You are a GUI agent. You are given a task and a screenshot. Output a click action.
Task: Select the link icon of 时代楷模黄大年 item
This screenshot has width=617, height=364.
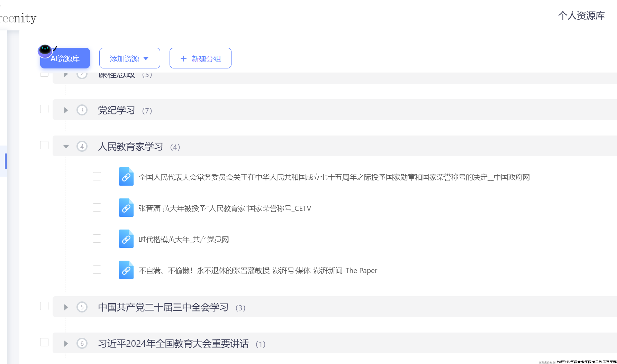(x=126, y=239)
